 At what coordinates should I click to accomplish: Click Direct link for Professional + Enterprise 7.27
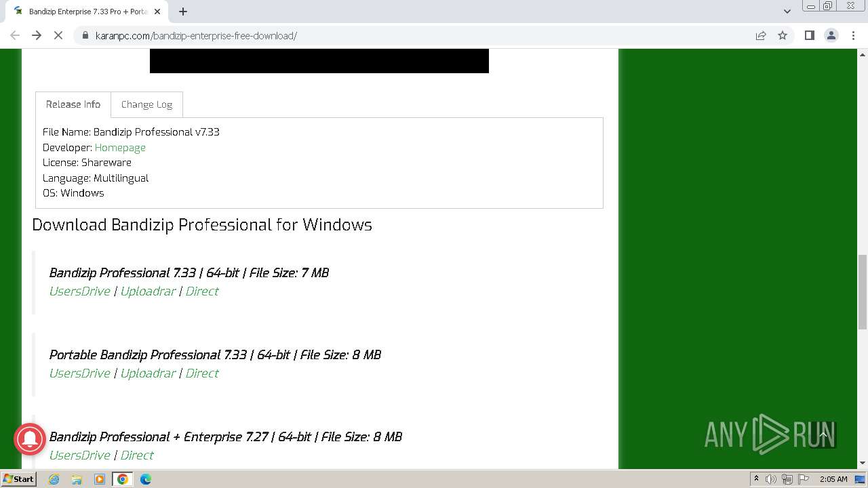point(137,455)
